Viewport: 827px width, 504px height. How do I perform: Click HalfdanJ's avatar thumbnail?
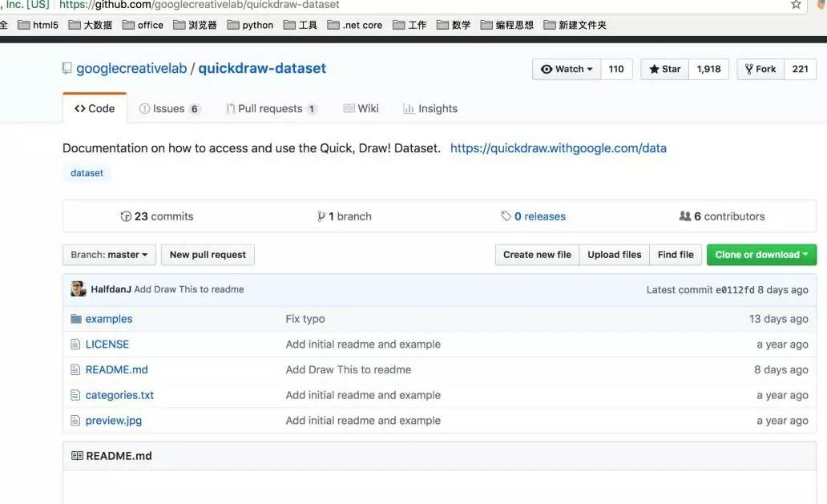[79, 289]
